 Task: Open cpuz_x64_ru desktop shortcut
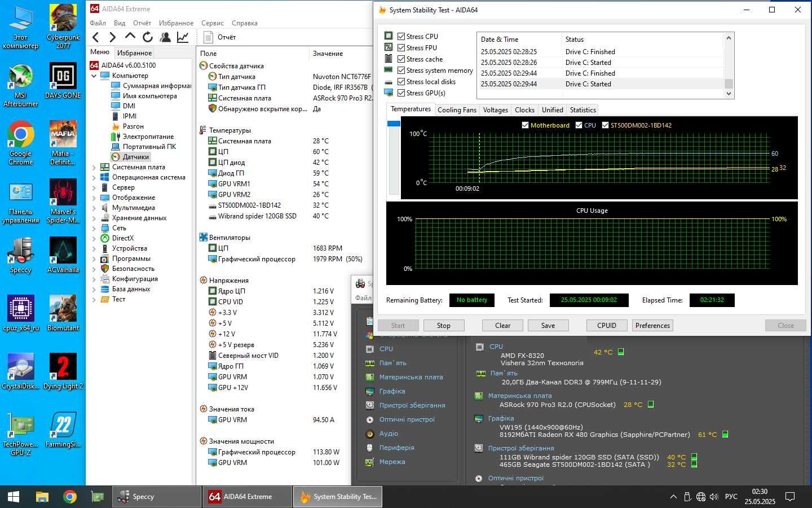point(21,313)
